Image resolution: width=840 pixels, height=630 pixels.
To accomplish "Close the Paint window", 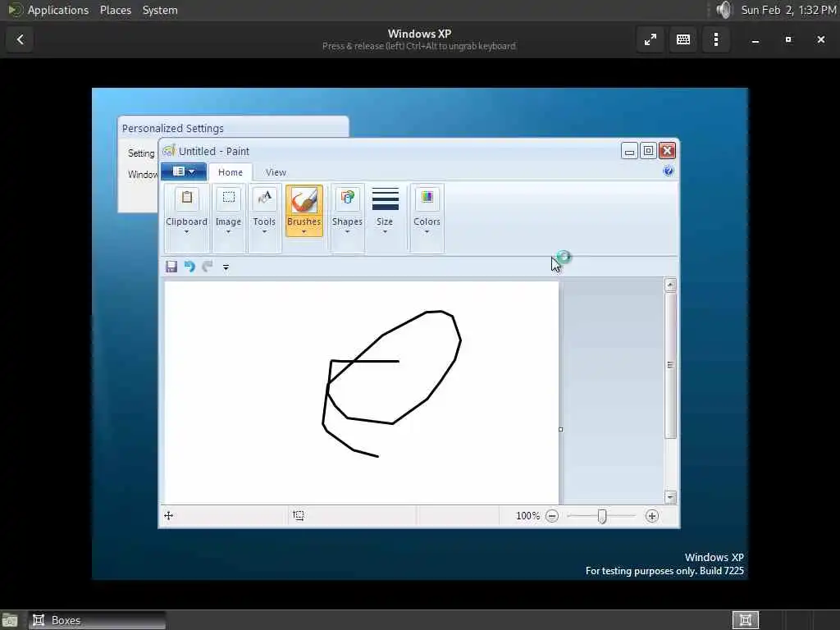I will 668,151.
